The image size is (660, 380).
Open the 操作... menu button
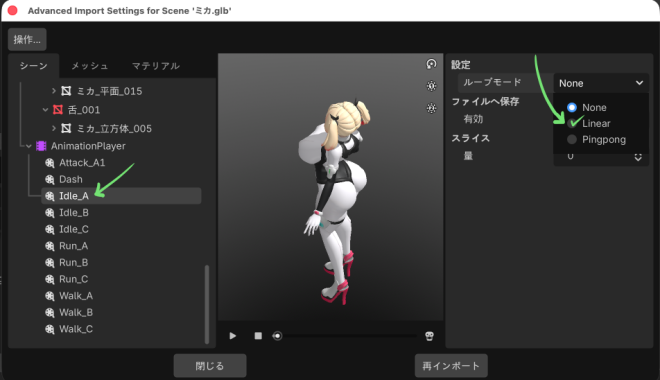click(x=27, y=40)
